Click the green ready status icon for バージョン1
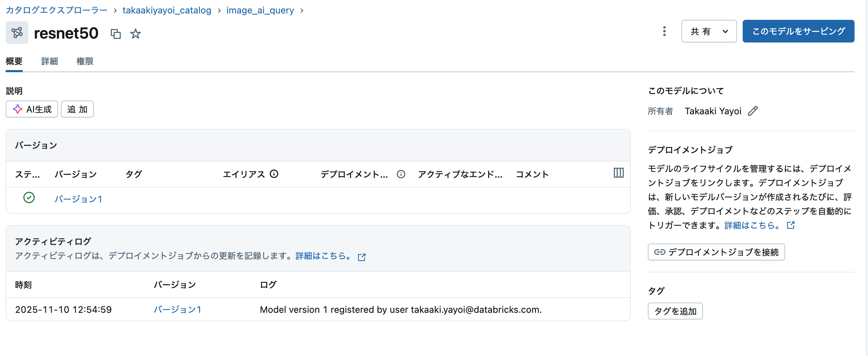868x356 pixels. [x=29, y=198]
